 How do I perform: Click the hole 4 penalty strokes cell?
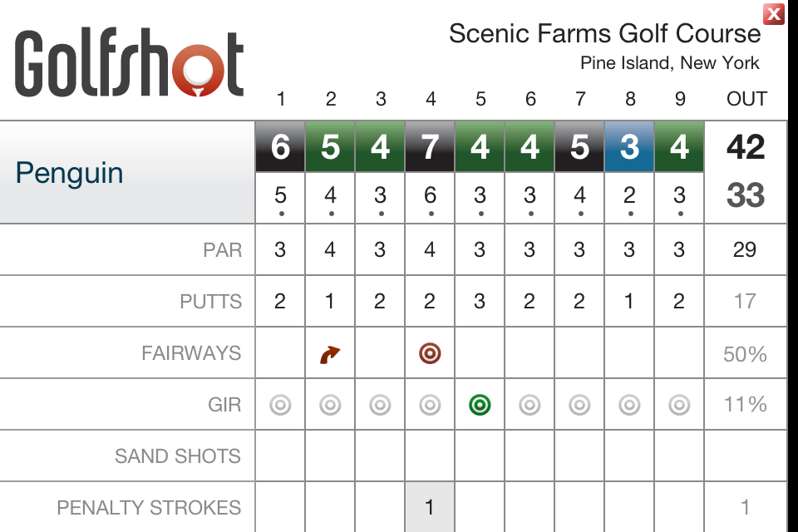click(430, 507)
